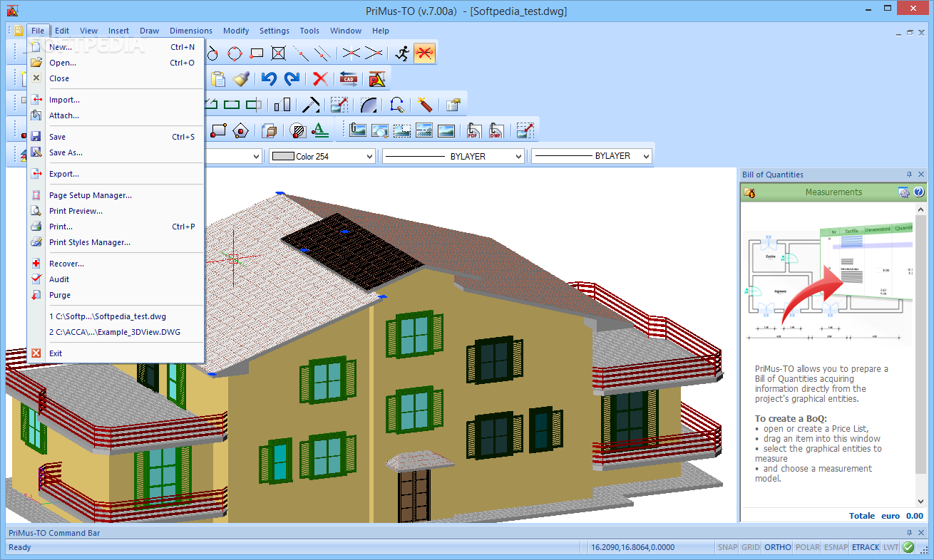Select the circle with four red points icon

pos(235,53)
